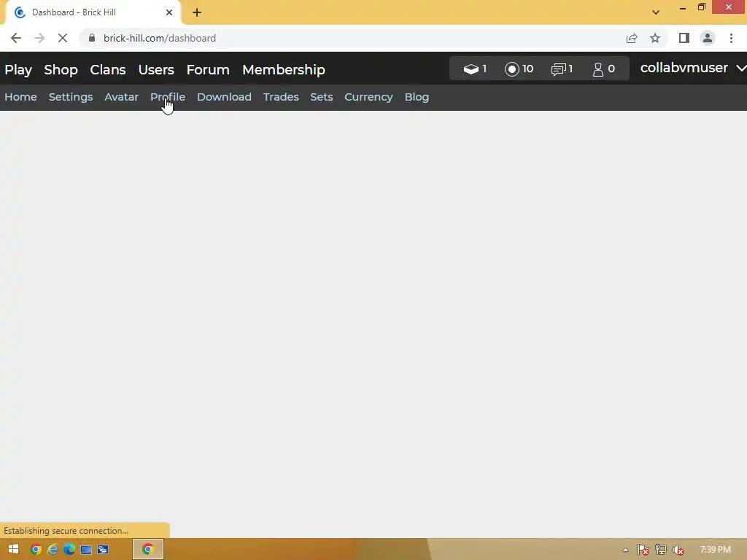Open Chrome three-dot menu
Image resolution: width=747 pixels, height=560 pixels.
(x=731, y=38)
